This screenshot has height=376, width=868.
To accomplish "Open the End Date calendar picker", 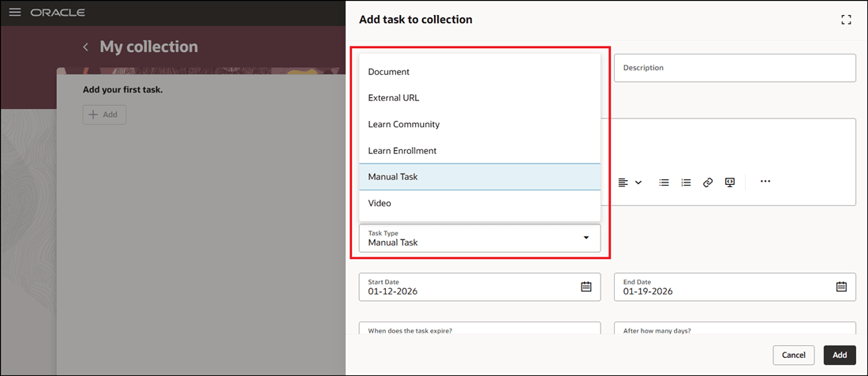I will pyautogui.click(x=841, y=286).
